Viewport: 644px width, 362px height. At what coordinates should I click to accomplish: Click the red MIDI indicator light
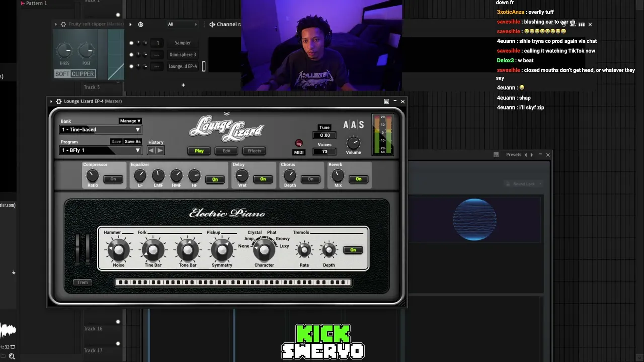click(x=299, y=144)
